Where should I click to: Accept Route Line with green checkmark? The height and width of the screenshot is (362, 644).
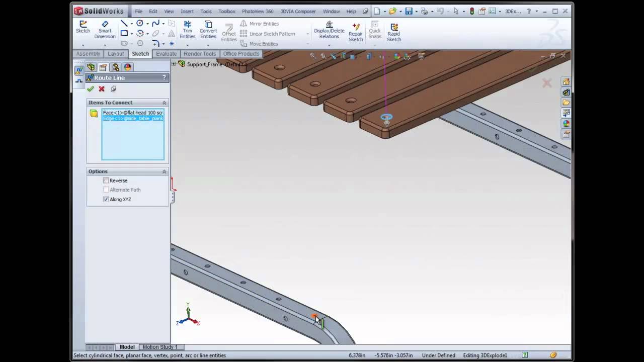coord(91,89)
